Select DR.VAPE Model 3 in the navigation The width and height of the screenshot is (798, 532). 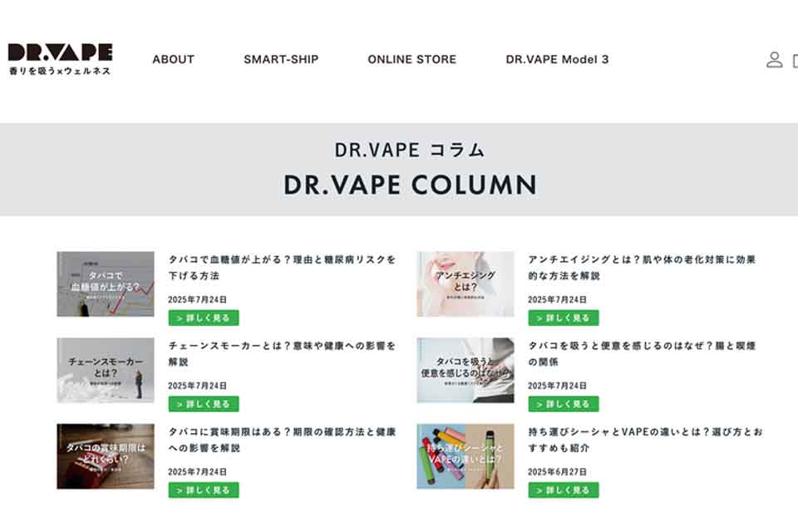(x=557, y=60)
